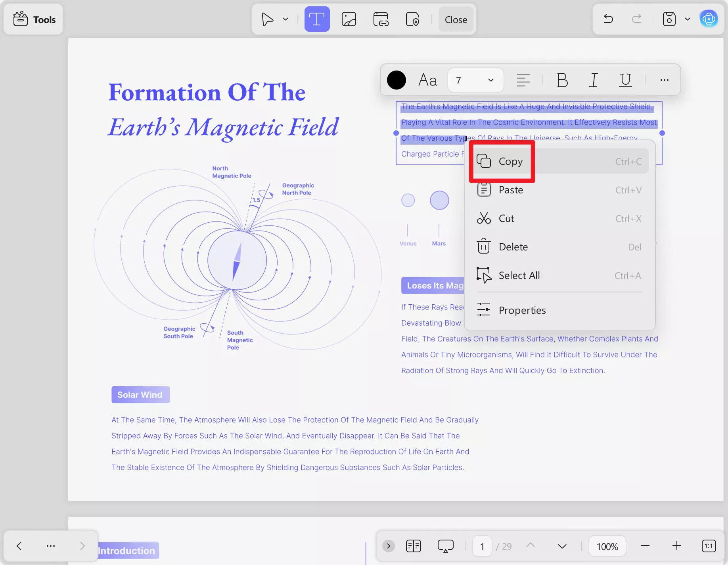Open the black text color swatch
Screen dimensions: 728x565
click(396, 80)
